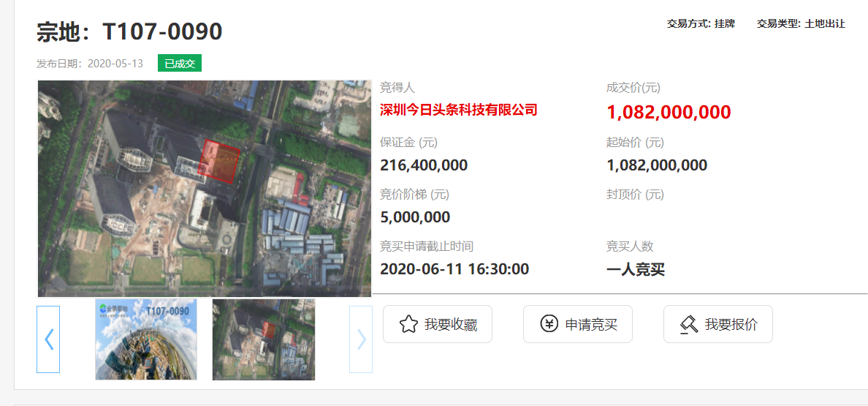Open the T107-0090 panorama thumbnail
The width and height of the screenshot is (868, 406).
(x=146, y=339)
